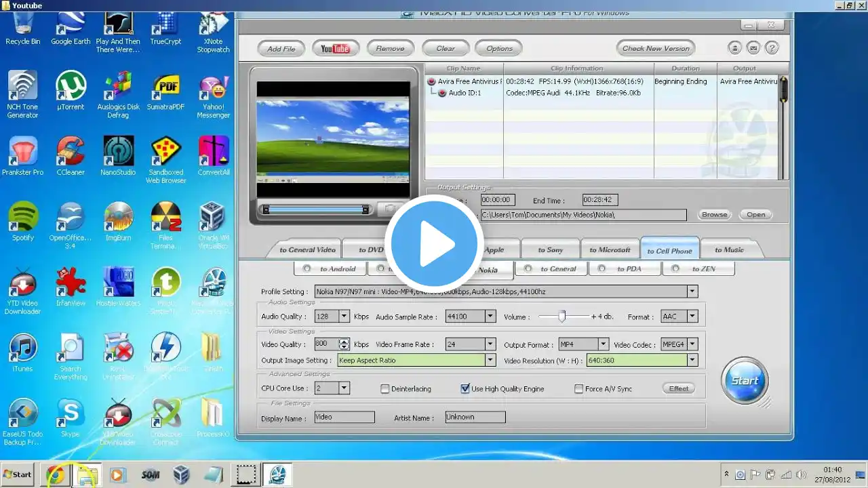
Task: Launch Yahoo! Messenger from desktop
Action: 213,95
